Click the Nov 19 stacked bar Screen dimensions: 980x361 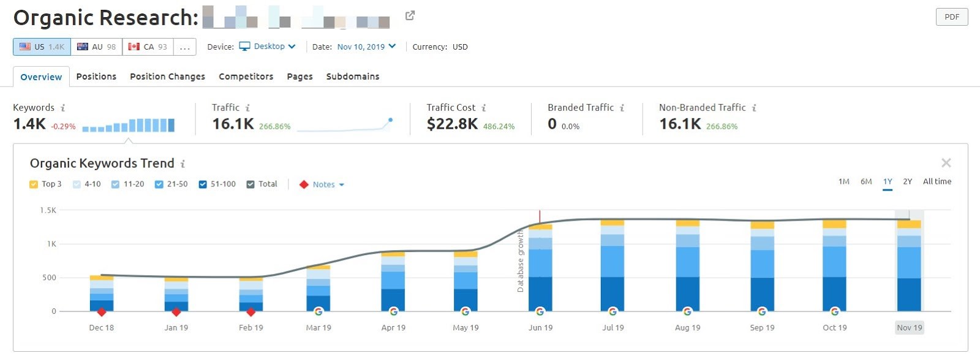[909, 265]
